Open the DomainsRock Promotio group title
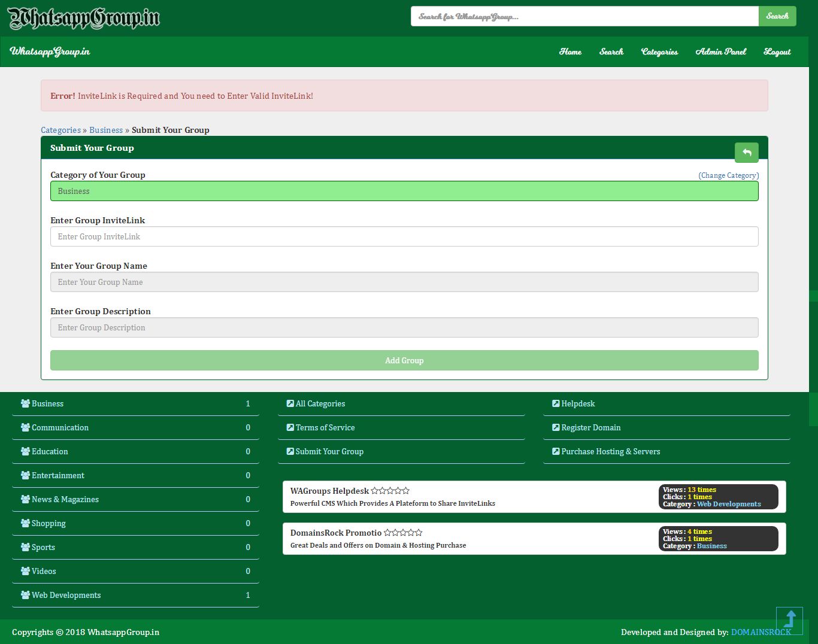 336,533
